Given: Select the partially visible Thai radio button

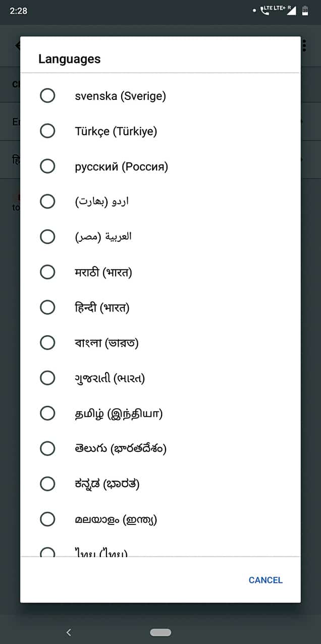Looking at the screenshot, I should (x=47, y=552).
